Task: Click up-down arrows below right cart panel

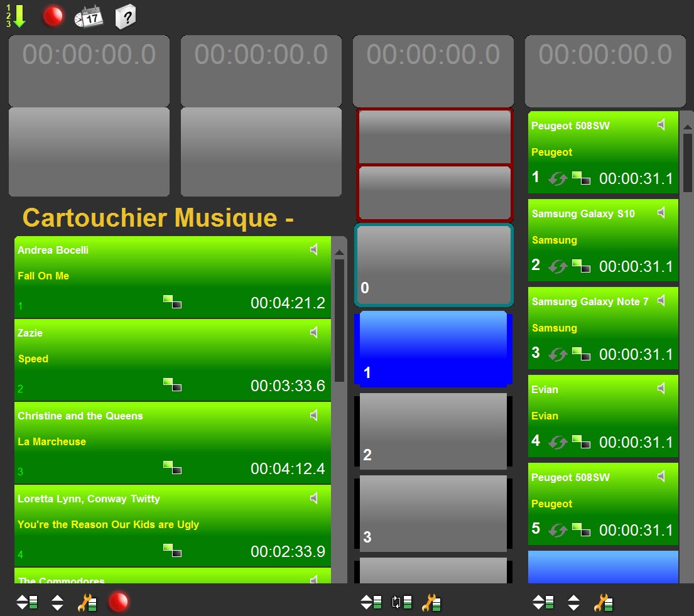Action: (573, 603)
